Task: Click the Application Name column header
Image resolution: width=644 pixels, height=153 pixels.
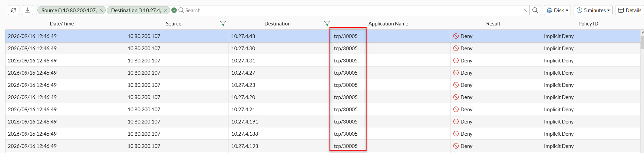Action: (x=388, y=24)
